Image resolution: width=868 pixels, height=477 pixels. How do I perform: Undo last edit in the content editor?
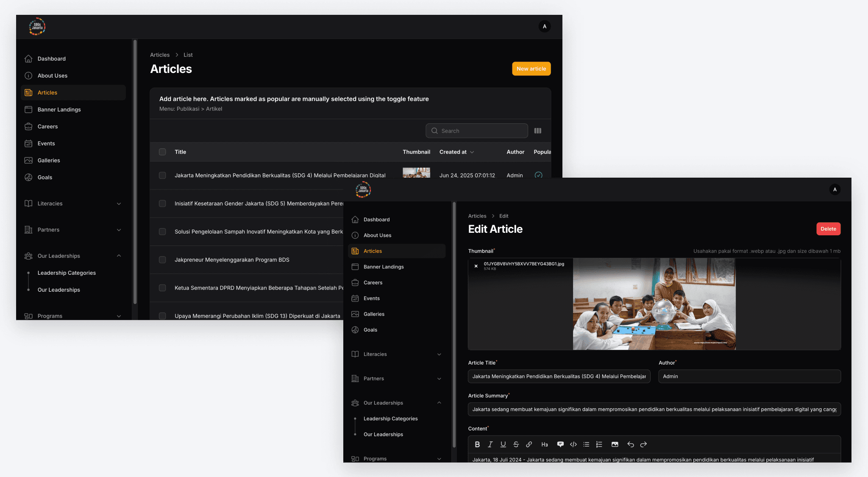631,444
